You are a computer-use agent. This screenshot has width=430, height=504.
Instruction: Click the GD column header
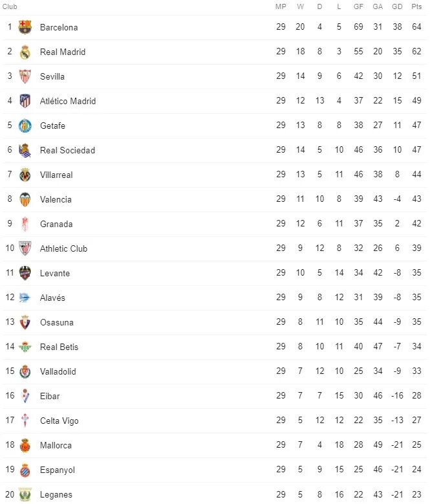(397, 6)
